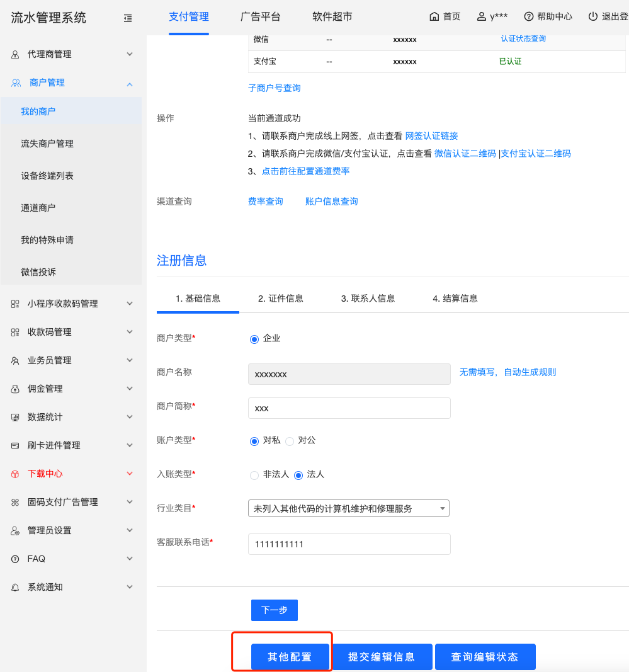Select the 1. 基础信息 tab
The height and width of the screenshot is (672, 629).
(x=198, y=299)
